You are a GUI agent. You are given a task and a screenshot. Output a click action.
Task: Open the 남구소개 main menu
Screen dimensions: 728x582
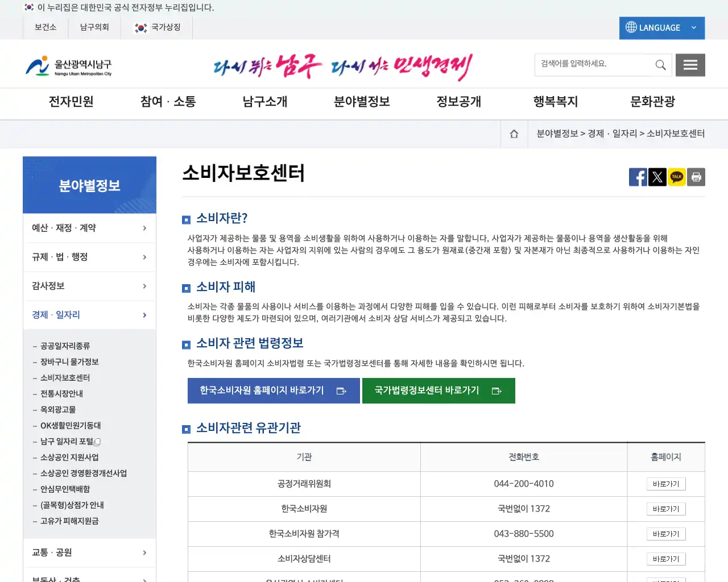265,102
